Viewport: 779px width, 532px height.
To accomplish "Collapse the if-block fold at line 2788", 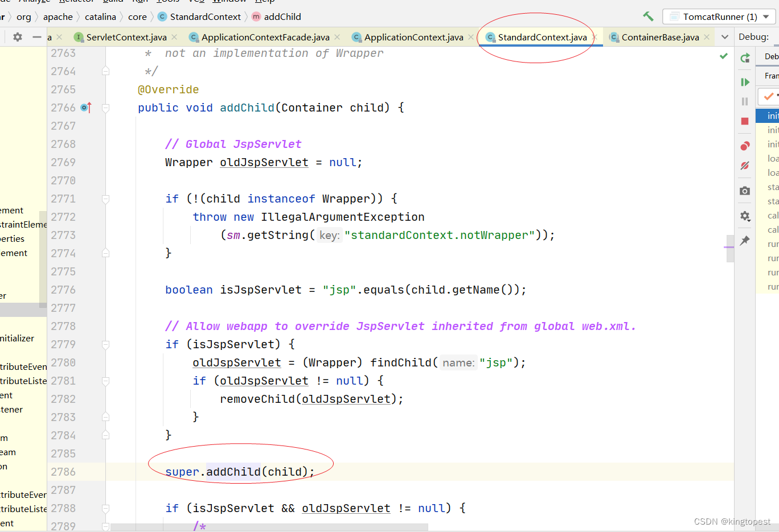I will 105,508.
